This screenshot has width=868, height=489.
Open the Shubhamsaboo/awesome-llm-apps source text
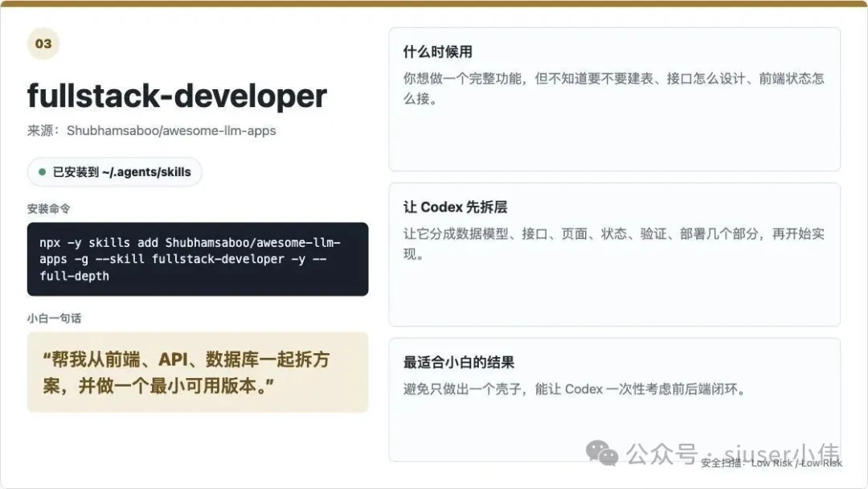pos(171,131)
